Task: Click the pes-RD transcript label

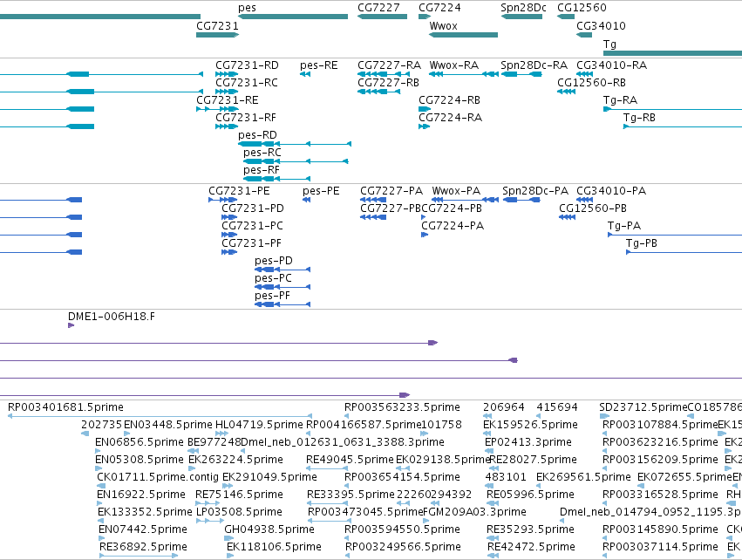Action: coord(257,135)
